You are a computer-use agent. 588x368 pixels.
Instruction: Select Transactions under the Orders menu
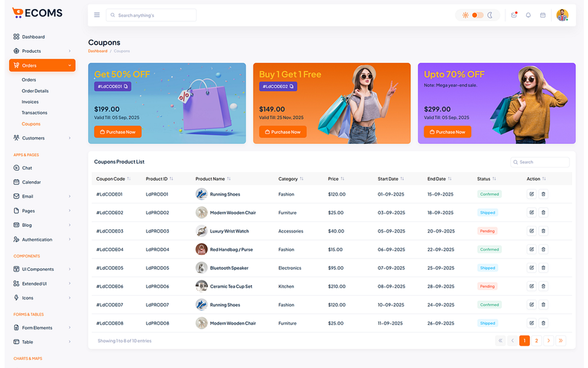pyautogui.click(x=34, y=112)
